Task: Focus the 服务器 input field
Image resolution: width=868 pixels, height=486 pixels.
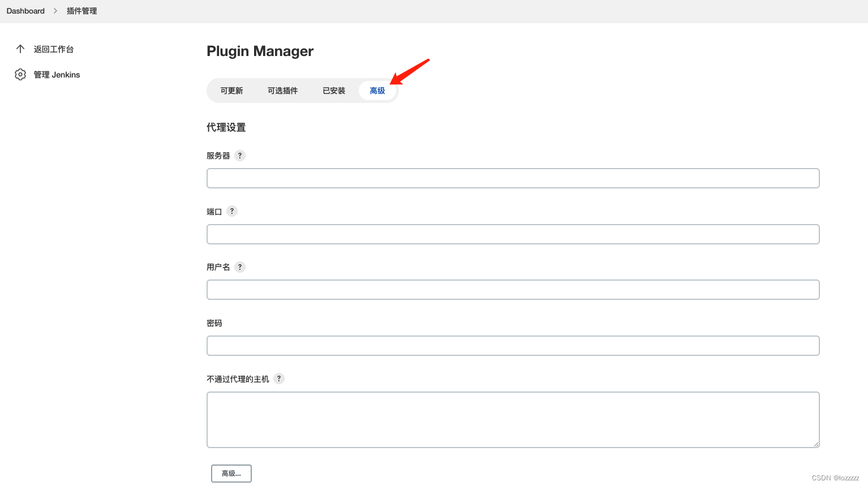Action: [513, 178]
